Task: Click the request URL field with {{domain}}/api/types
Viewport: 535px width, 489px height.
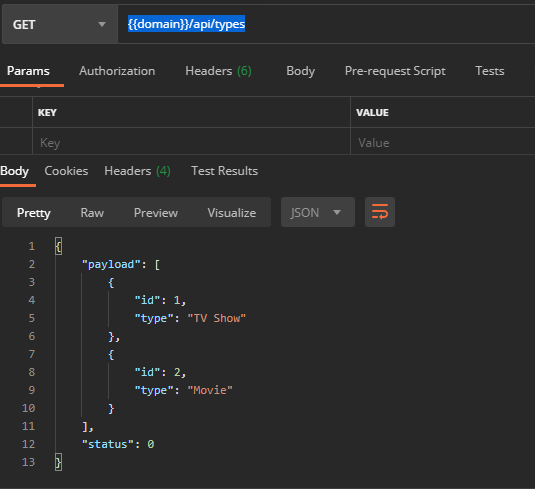Action: click(x=326, y=24)
